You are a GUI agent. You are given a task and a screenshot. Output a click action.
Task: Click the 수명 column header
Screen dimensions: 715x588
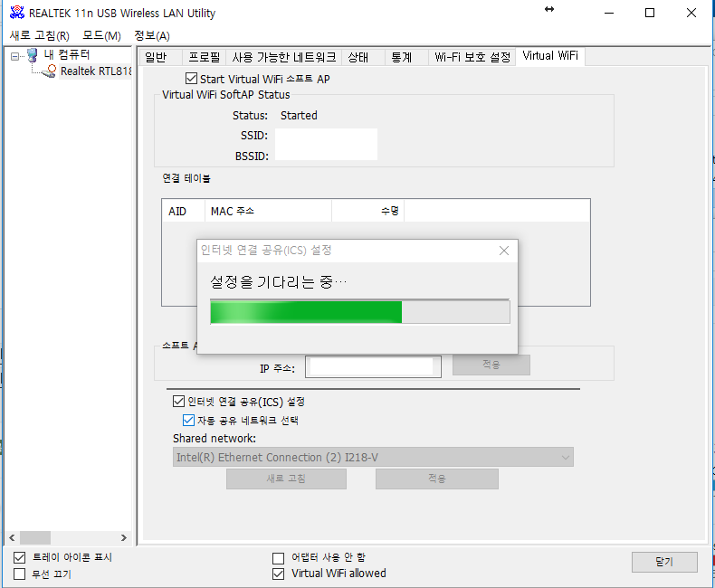pyautogui.click(x=368, y=211)
